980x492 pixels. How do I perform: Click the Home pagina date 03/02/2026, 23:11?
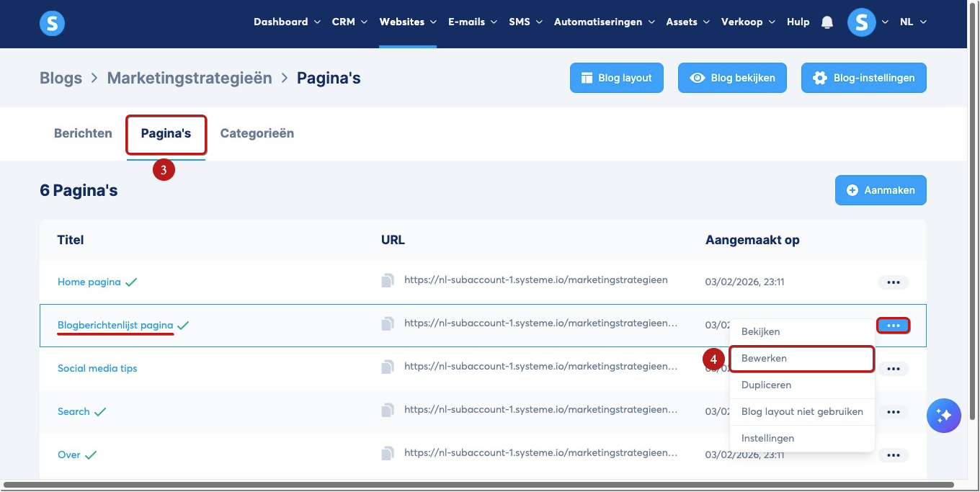pos(745,282)
